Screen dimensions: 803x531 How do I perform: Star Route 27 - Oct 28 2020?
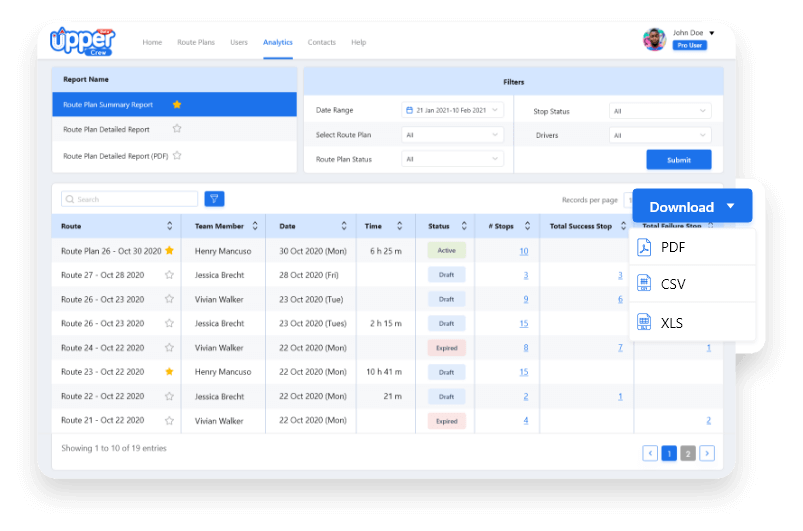tap(170, 275)
